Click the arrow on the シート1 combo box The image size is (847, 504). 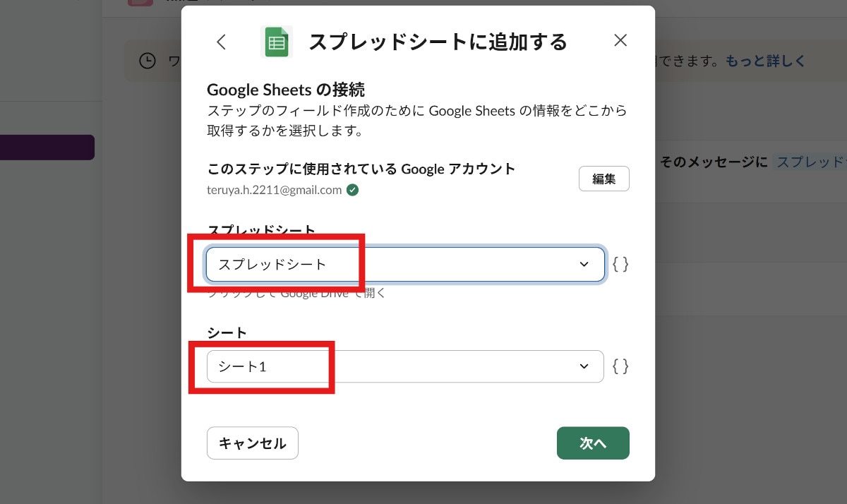point(584,366)
